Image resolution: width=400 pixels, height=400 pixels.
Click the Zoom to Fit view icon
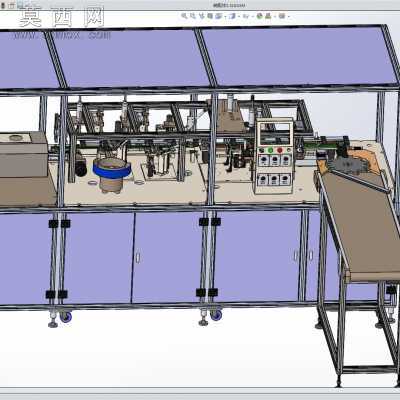184,16
